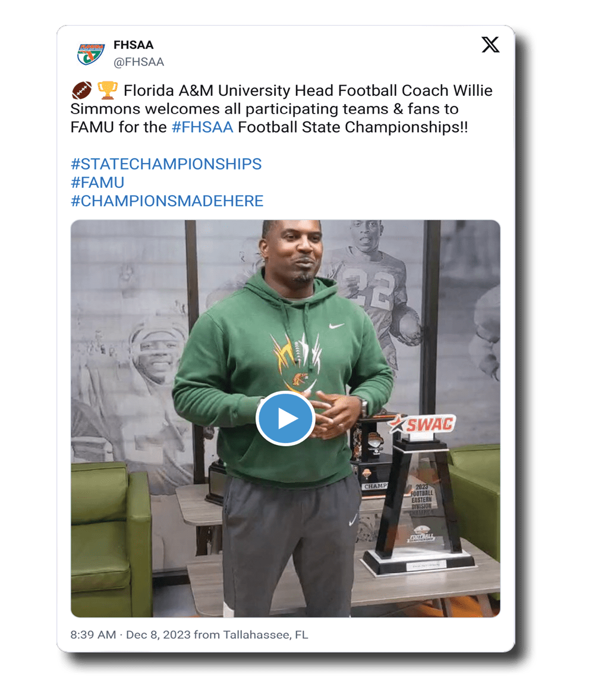
Task: Click the football emoji in tweet
Action: click(81, 90)
